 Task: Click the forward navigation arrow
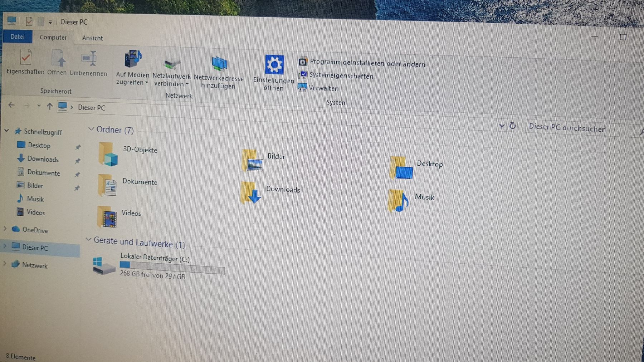(x=26, y=106)
